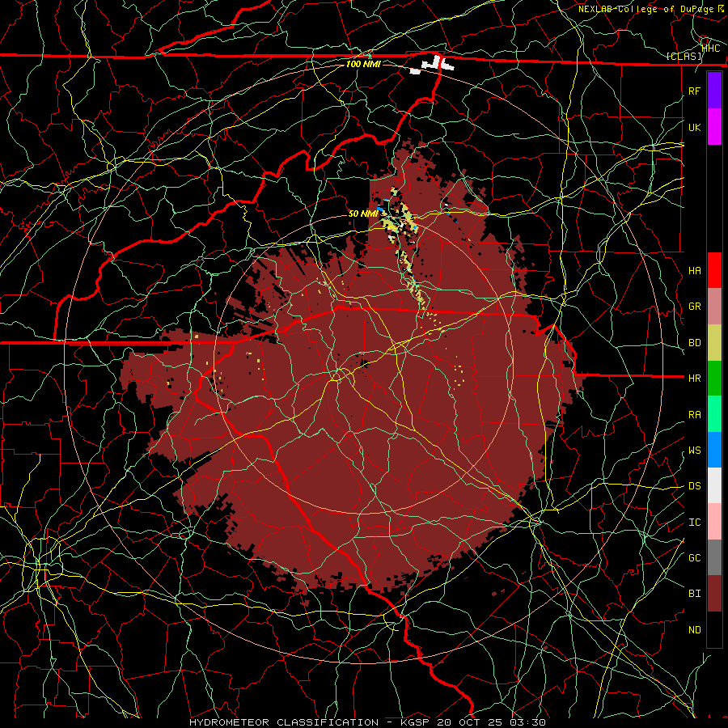728x728 pixels.
Task: Click the BI brown legend swatch
Action: (714, 594)
